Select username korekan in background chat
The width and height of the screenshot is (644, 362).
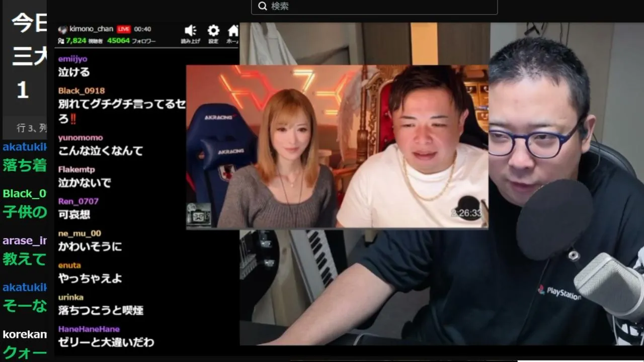pyautogui.click(x=25, y=334)
